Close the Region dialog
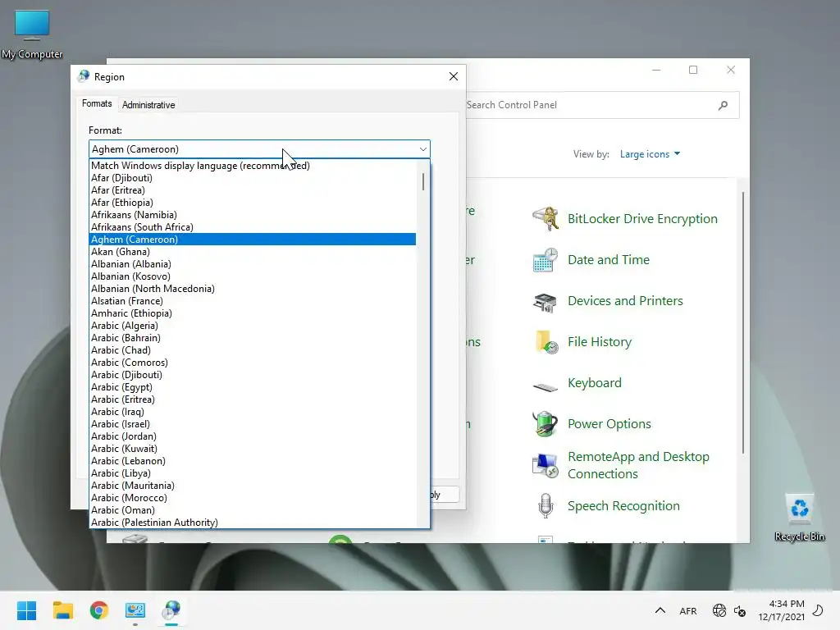The width and height of the screenshot is (840, 630). (x=453, y=76)
